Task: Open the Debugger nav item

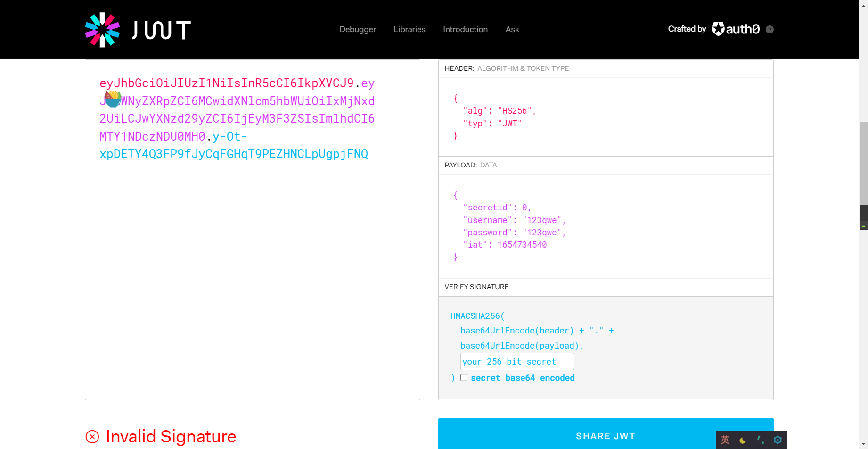Action: pyautogui.click(x=358, y=29)
